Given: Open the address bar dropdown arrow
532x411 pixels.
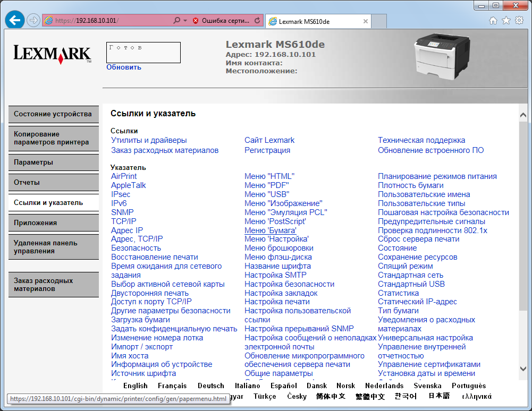Looking at the screenshot, I should coord(185,20).
